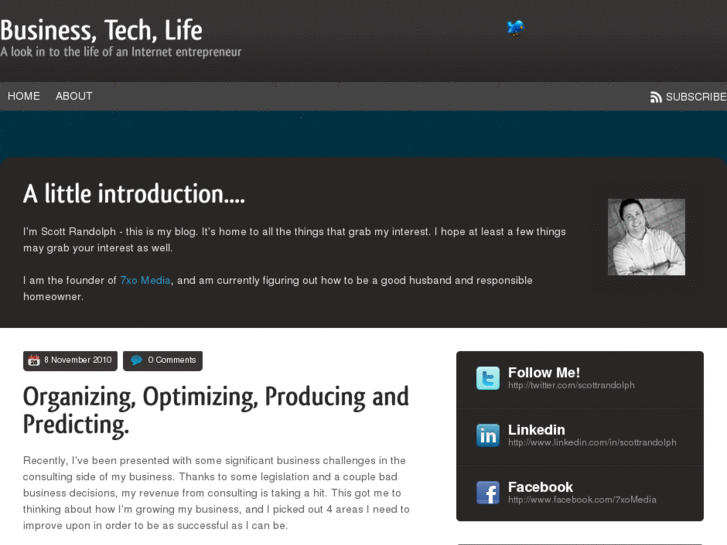Click the comment bubble icon
727x545 pixels.
point(136,360)
